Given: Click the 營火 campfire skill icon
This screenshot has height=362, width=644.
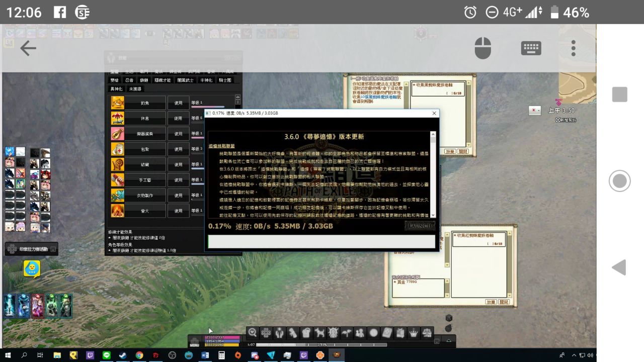Looking at the screenshot, I should point(118,210).
